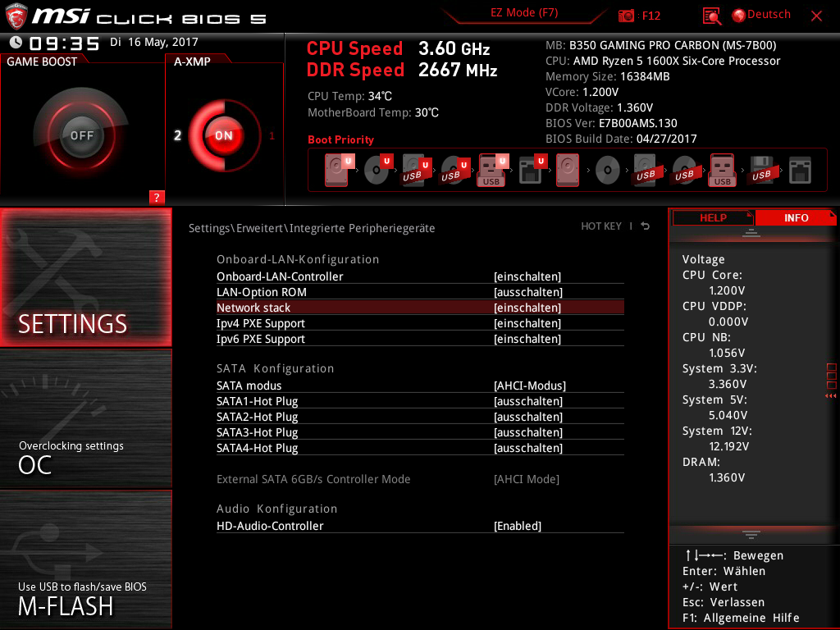Select the UEFI hard disk boot device icon
This screenshot has width=840, height=630.
pos(339,170)
